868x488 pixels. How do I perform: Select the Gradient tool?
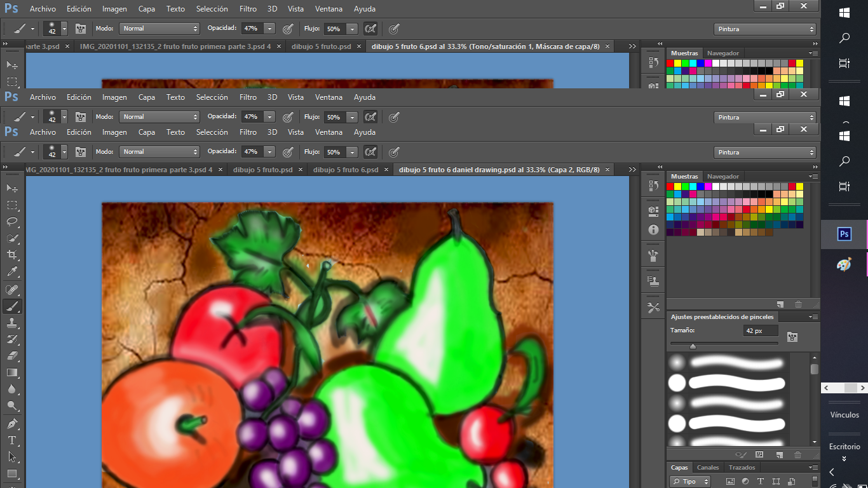(12, 372)
